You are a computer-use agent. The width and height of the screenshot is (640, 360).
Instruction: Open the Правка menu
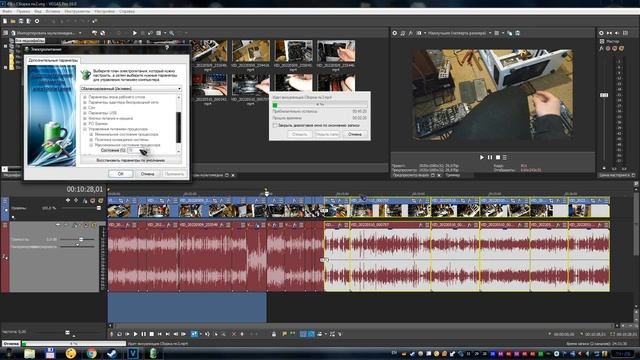[x=23, y=11]
